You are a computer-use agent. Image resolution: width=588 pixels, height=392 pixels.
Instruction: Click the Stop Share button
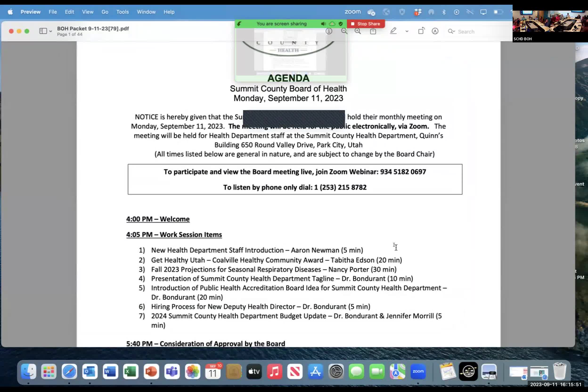point(366,24)
